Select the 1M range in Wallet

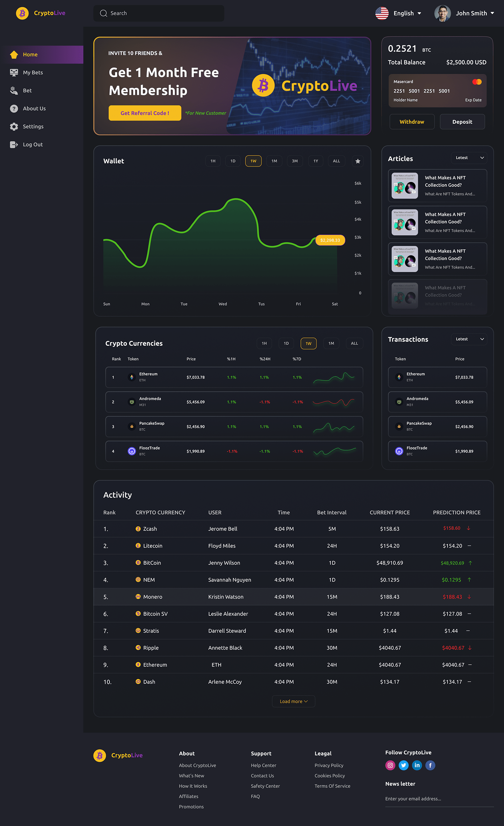pyautogui.click(x=274, y=161)
